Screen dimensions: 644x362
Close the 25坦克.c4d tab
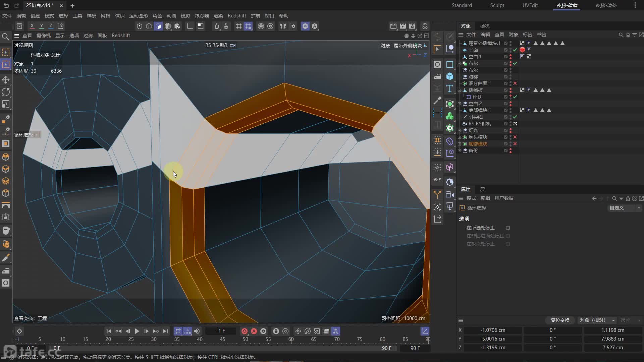61,5
